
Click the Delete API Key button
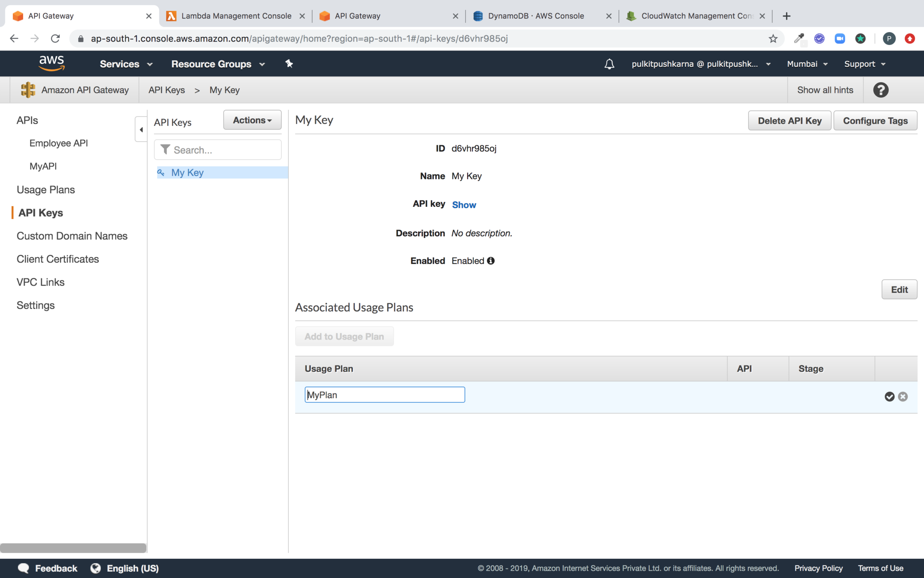point(789,121)
